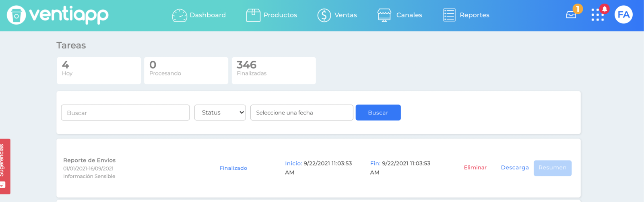Click the date range 01/01/2021-16/09/2021
This screenshot has height=202, width=644.
point(88,169)
